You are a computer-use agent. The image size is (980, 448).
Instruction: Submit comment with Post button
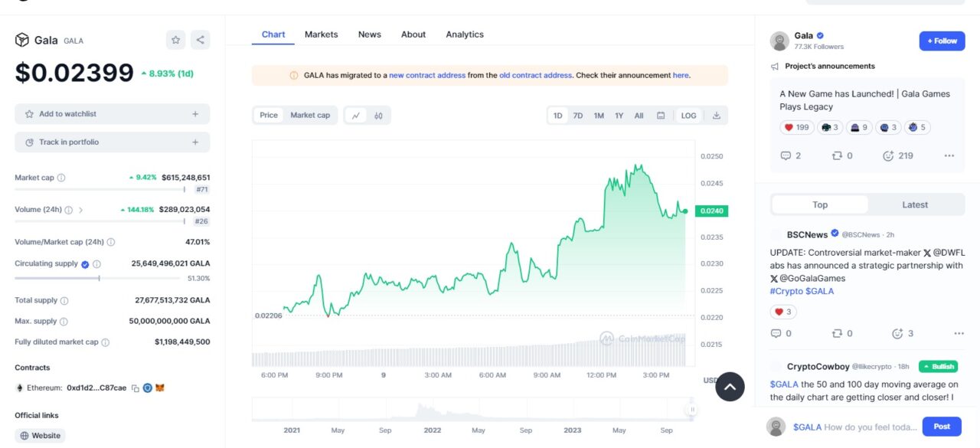coord(942,427)
